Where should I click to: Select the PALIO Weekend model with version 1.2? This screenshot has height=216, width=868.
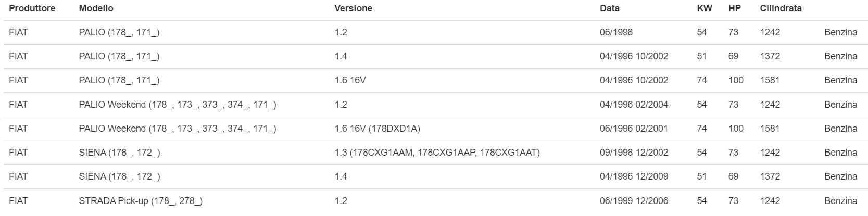[x=177, y=105]
